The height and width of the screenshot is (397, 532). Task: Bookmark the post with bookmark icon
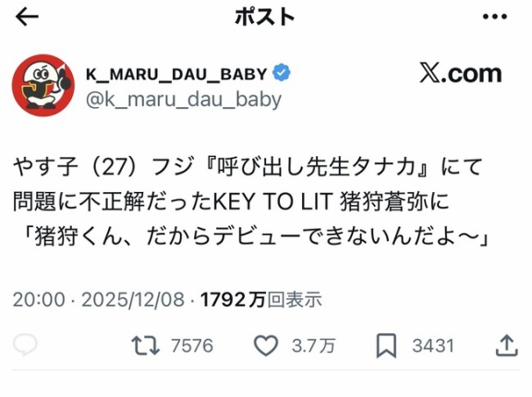pyautogui.click(x=386, y=345)
